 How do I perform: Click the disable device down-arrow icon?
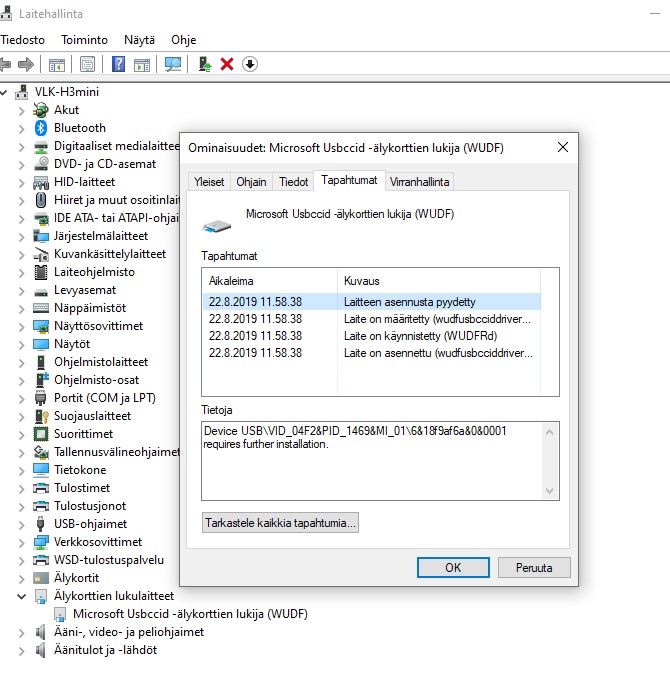tap(250, 64)
